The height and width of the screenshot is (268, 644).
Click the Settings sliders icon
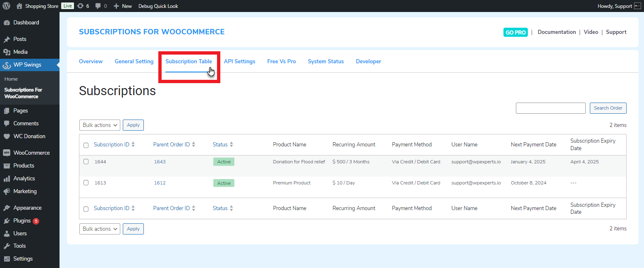coord(7,259)
